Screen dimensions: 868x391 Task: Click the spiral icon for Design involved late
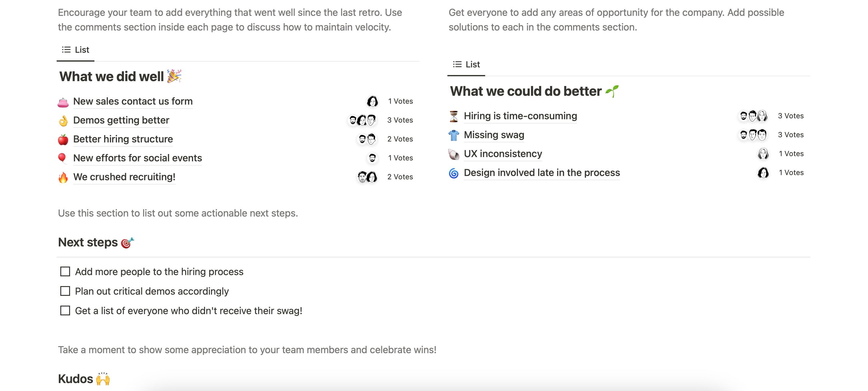point(453,173)
